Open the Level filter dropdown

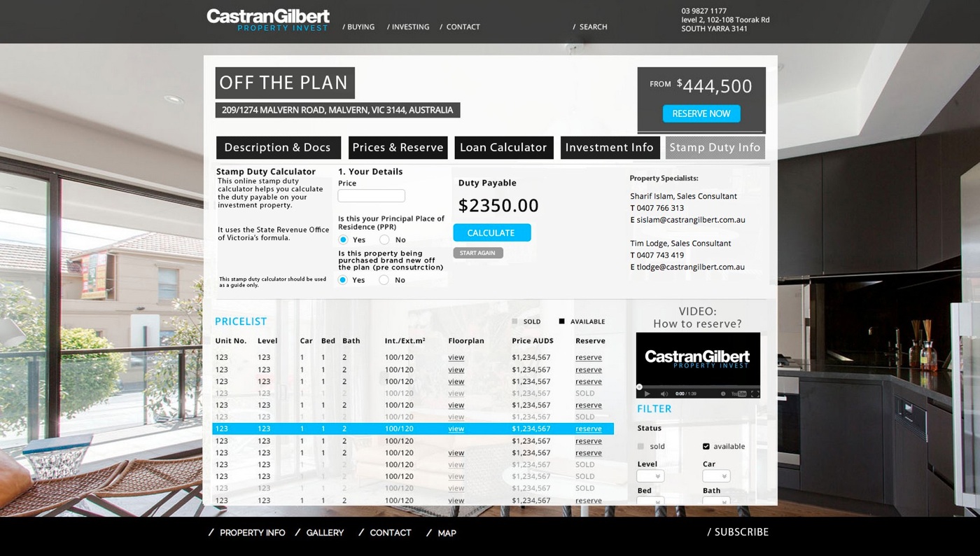(x=650, y=476)
